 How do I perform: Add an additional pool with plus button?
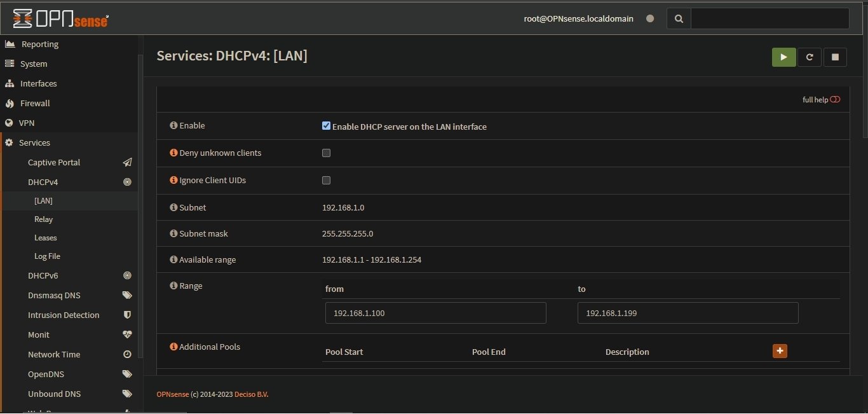[780, 350]
